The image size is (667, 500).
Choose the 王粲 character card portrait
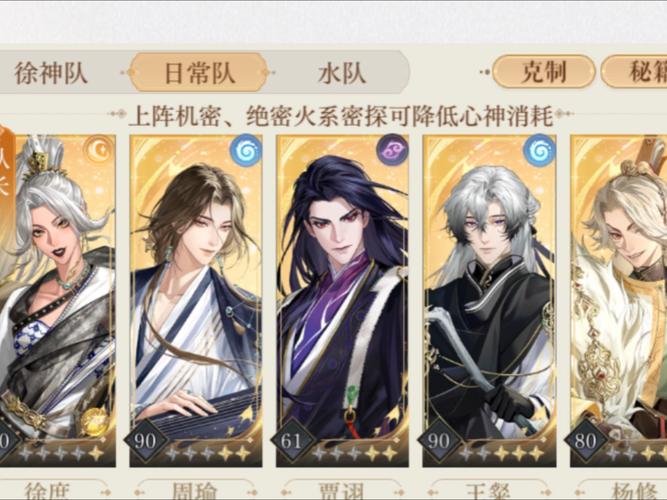pos(489,300)
